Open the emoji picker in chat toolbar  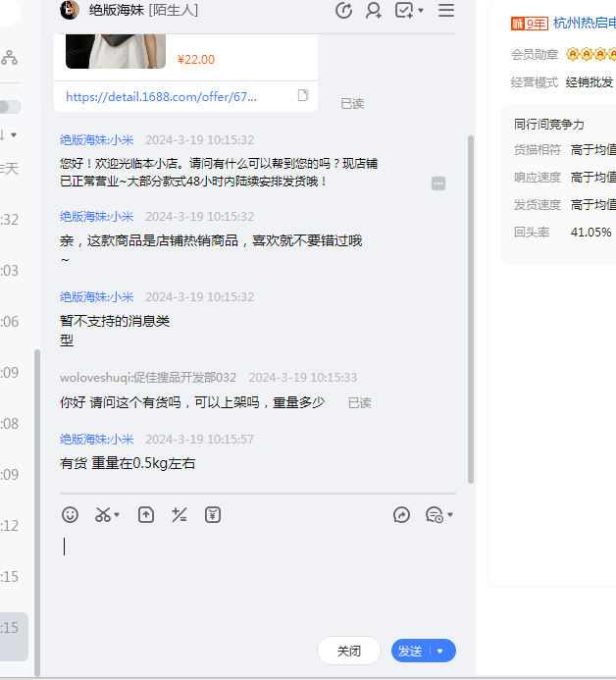[x=70, y=514]
